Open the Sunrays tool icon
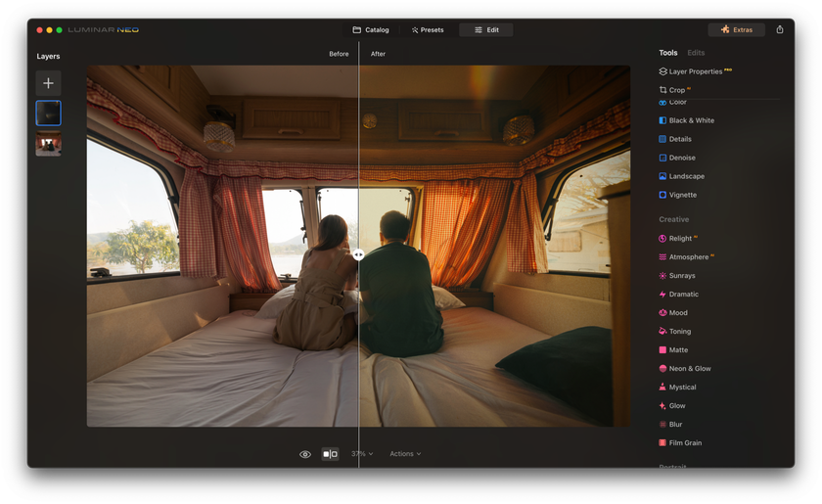The height and width of the screenshot is (504, 822). click(x=662, y=275)
